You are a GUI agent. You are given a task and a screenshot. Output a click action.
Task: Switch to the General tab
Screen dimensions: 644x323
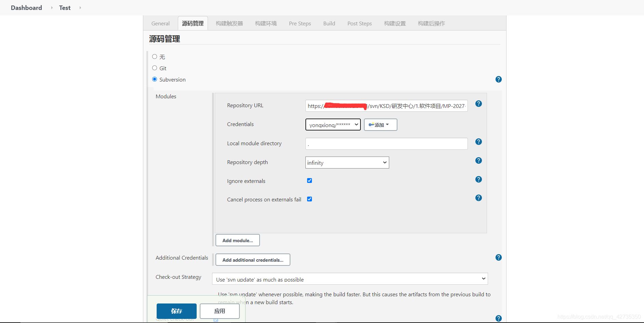point(160,23)
